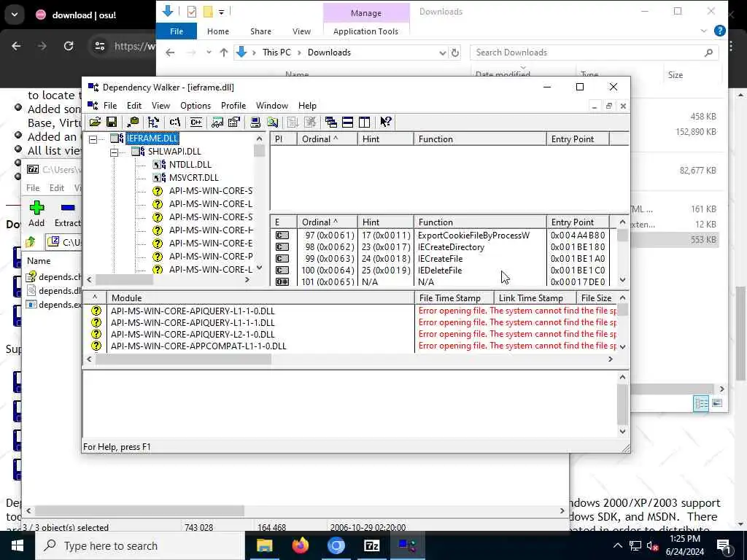Click Search Downloads field in Explorer

click(x=594, y=52)
